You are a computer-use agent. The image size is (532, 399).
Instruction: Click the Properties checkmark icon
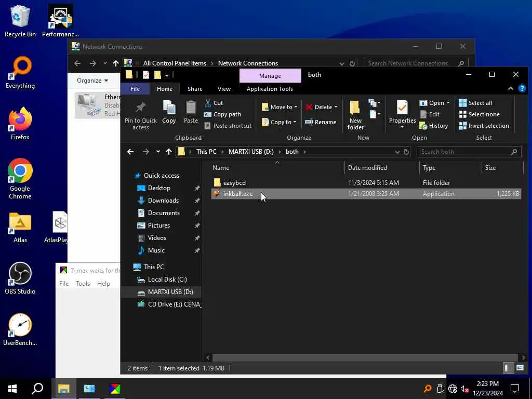pyautogui.click(x=403, y=108)
